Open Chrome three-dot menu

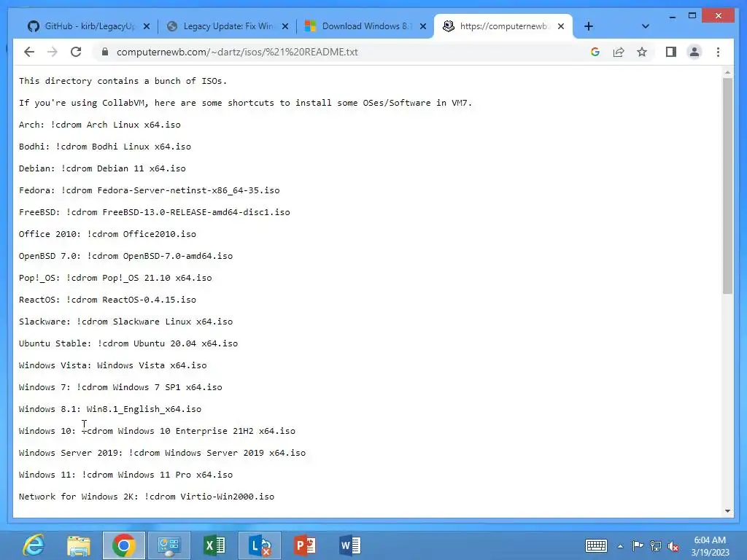tap(718, 52)
